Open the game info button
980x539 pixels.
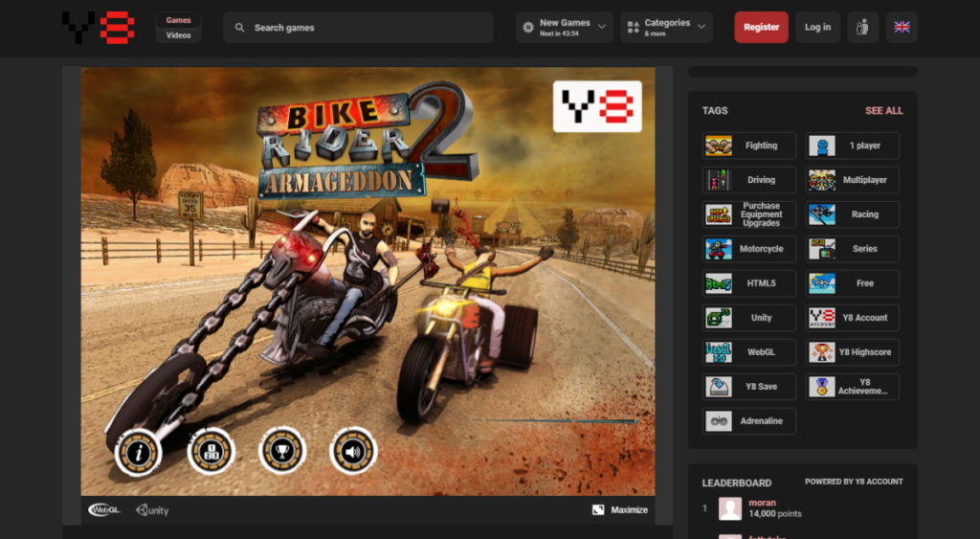tap(138, 450)
